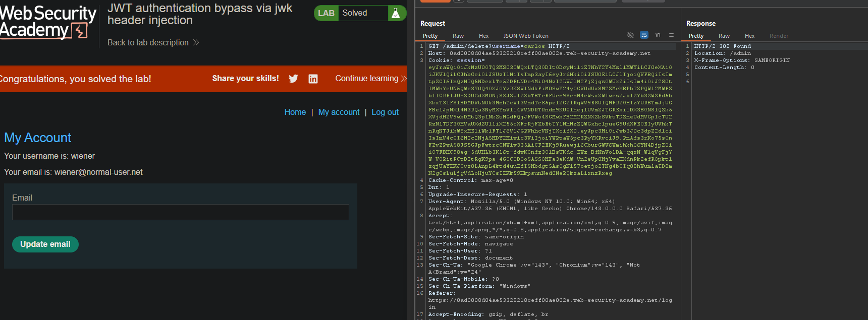Click 'Cache-Control: max-age=0' line
868x320 pixels.
pyautogui.click(x=470, y=180)
